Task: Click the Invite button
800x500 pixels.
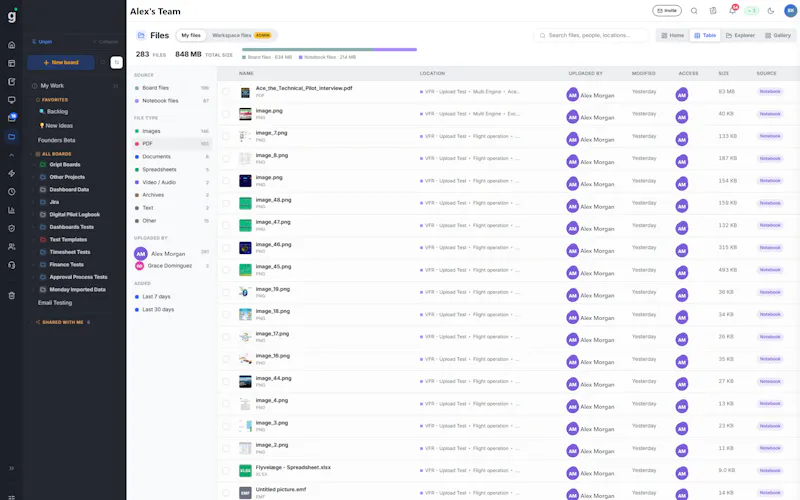Action: point(667,11)
